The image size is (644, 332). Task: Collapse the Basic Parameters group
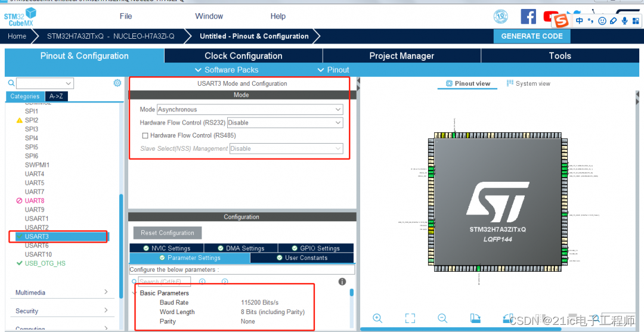[134, 293]
